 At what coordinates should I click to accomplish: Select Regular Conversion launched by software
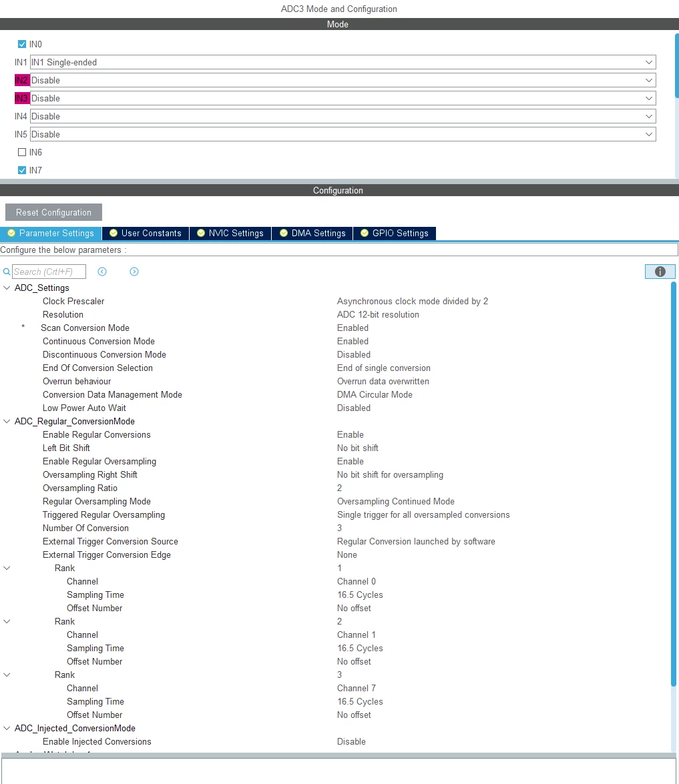point(417,542)
